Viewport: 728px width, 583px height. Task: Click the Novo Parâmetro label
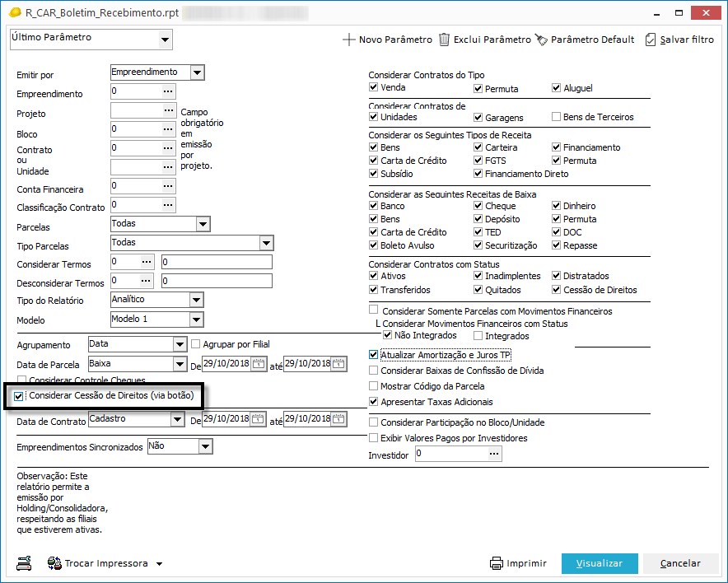[x=395, y=40]
